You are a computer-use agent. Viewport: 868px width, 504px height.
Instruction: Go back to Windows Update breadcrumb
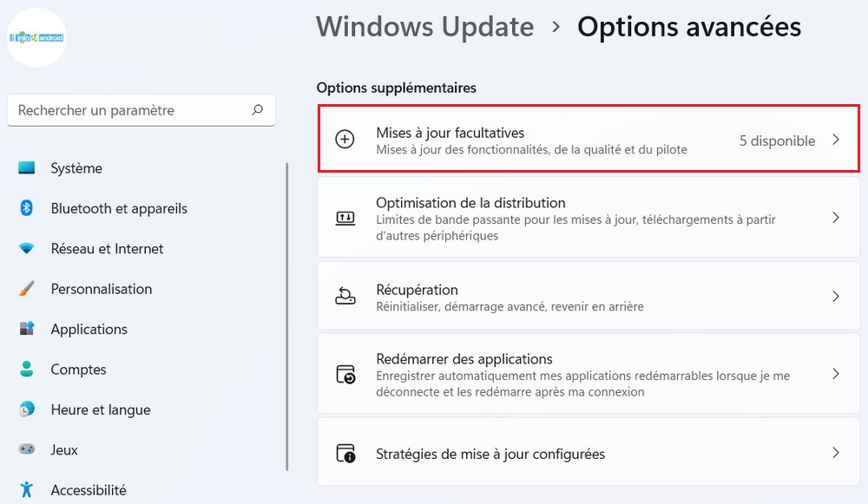point(424,27)
